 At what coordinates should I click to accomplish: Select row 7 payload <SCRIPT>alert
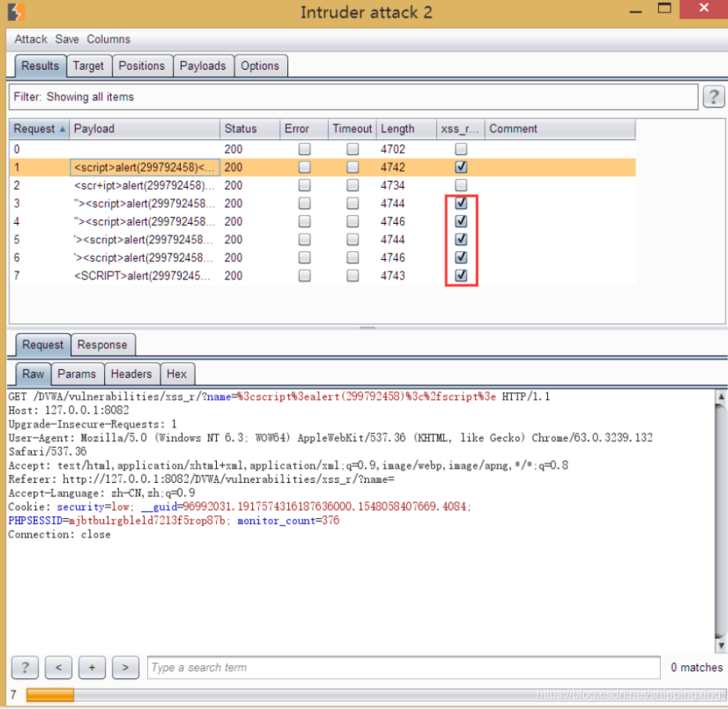tap(142, 276)
